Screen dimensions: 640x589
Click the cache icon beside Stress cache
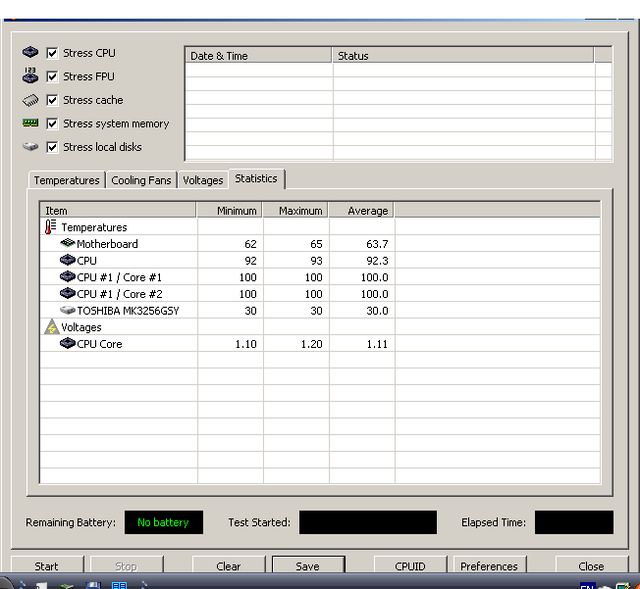pyautogui.click(x=30, y=100)
